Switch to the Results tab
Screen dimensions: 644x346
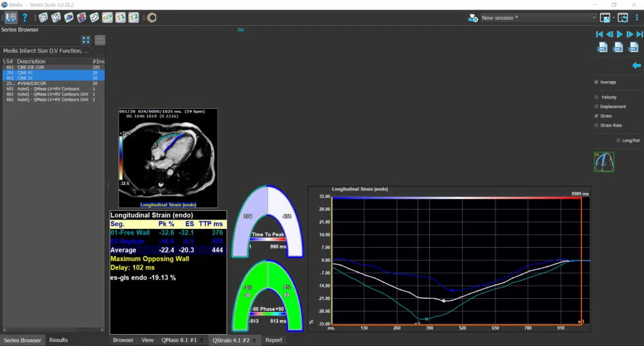[x=58, y=340]
